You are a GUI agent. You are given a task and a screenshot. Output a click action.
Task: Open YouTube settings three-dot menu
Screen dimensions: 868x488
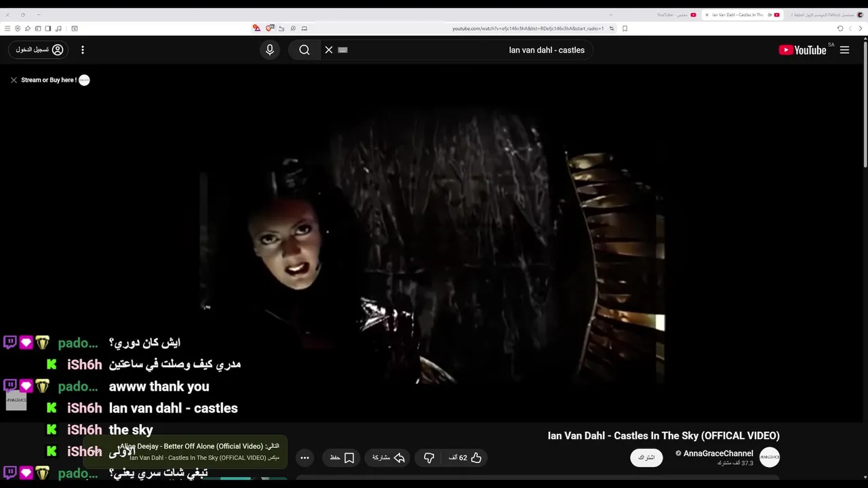pos(83,49)
